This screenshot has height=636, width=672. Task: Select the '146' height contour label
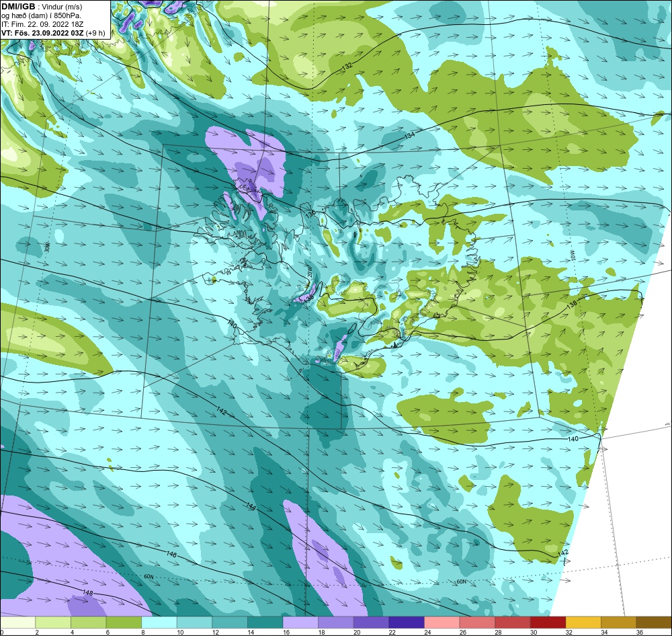[x=171, y=554]
